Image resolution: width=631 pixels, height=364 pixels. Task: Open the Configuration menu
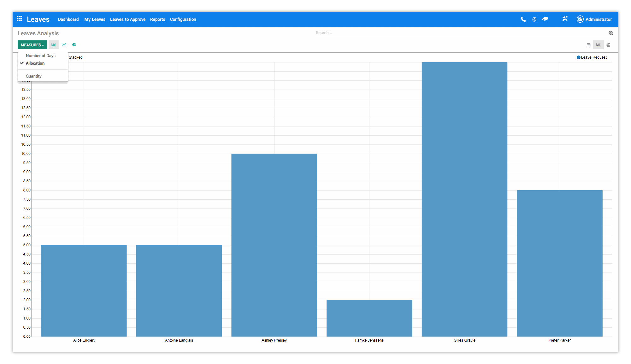183,19
